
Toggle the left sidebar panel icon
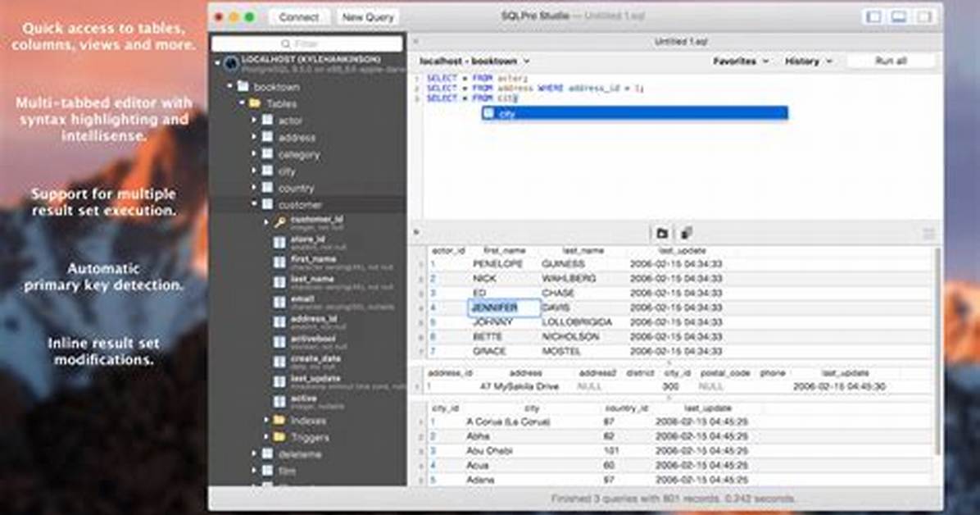coord(873,17)
